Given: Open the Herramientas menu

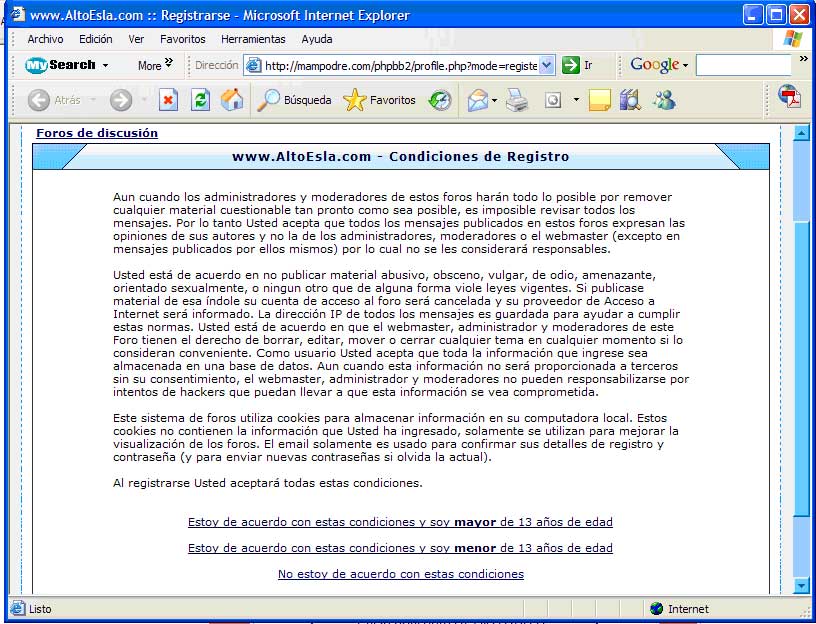Looking at the screenshot, I should 253,39.
